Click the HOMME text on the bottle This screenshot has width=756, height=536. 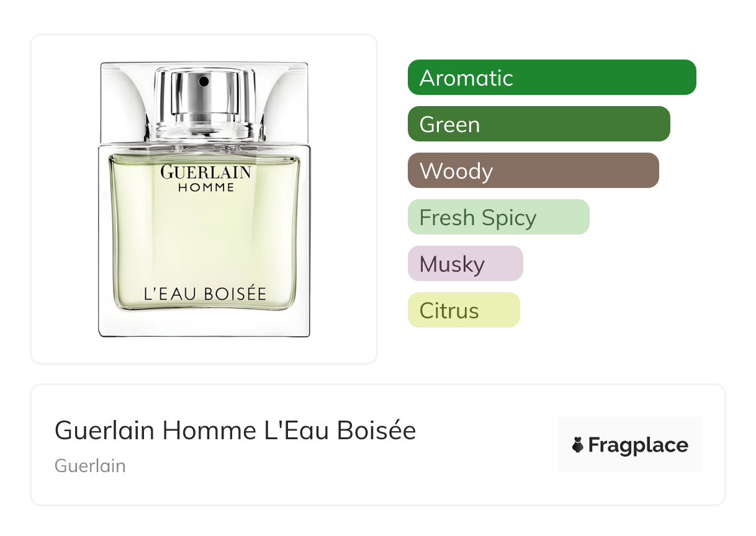pyautogui.click(x=205, y=187)
